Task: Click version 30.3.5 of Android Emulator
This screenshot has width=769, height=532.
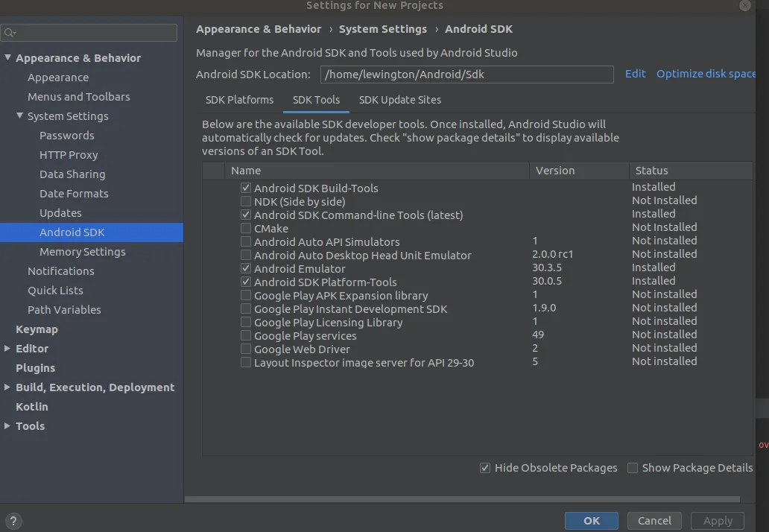Action: (547, 267)
